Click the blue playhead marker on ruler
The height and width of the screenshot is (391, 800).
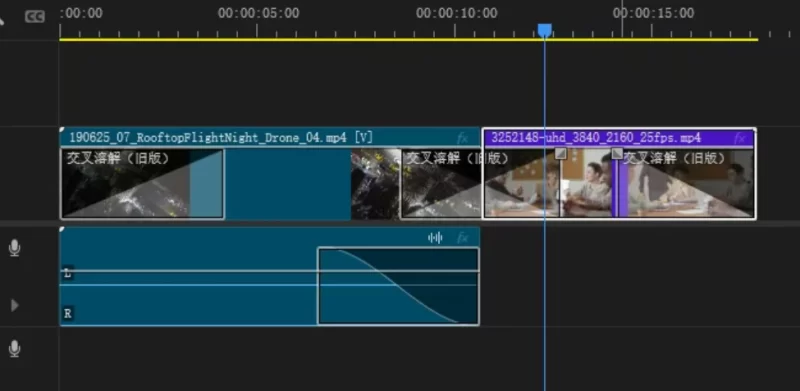(x=544, y=31)
